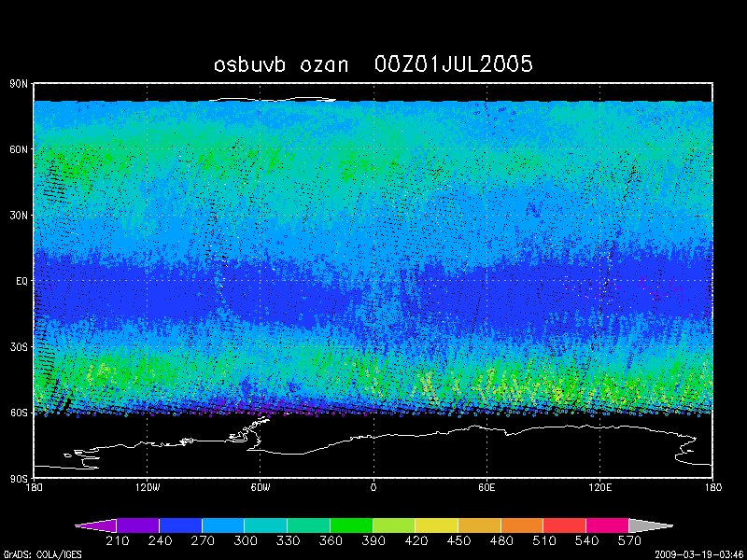Viewport: 747px width, 560px height.
Task: Click the '120W' longitude axis label
Action: (147, 487)
